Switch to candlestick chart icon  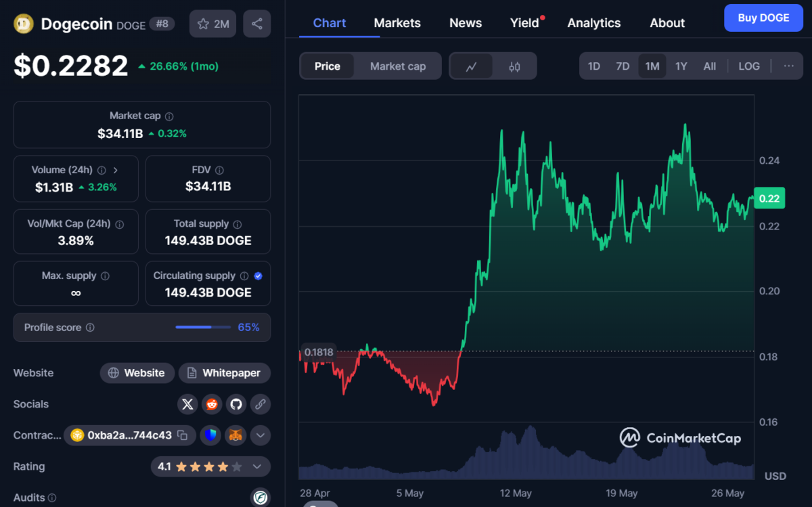(514, 66)
